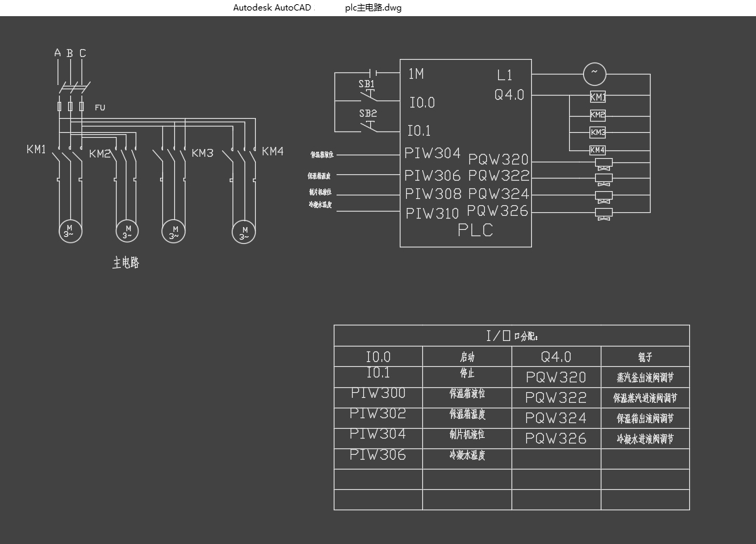Click the plc主电路.dwg title text
This screenshot has height=544, width=756.
pos(373,8)
